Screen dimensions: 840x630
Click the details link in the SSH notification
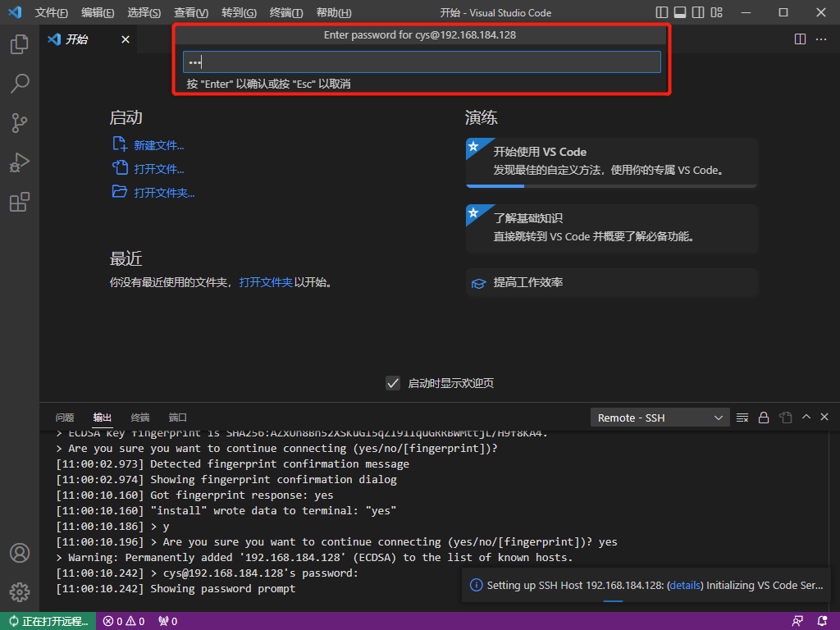click(x=685, y=585)
